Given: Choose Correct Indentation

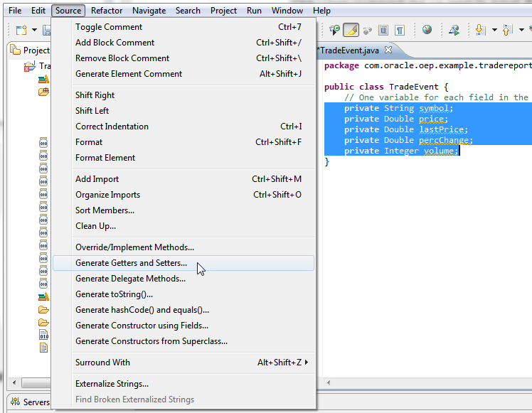Looking at the screenshot, I should tap(183, 126).
